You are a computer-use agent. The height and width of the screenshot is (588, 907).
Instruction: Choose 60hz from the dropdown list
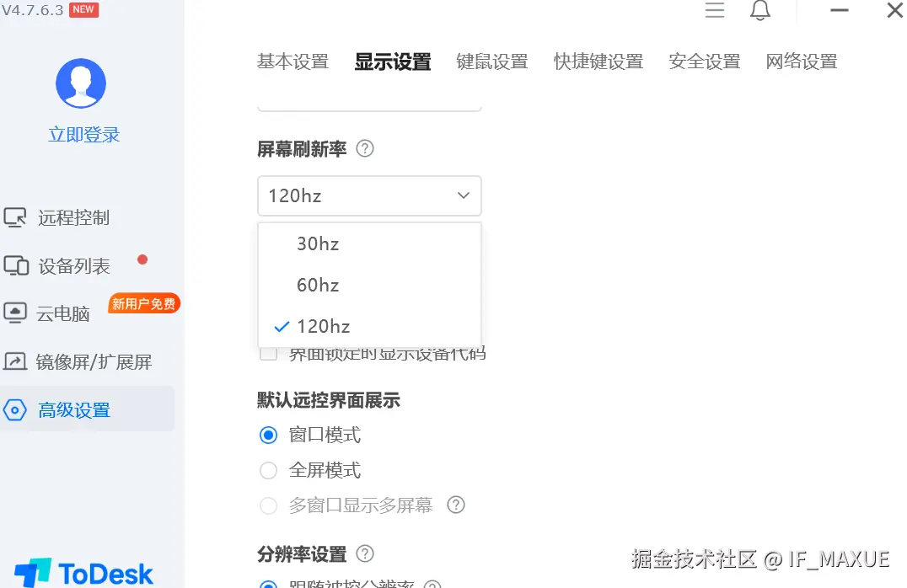[318, 285]
